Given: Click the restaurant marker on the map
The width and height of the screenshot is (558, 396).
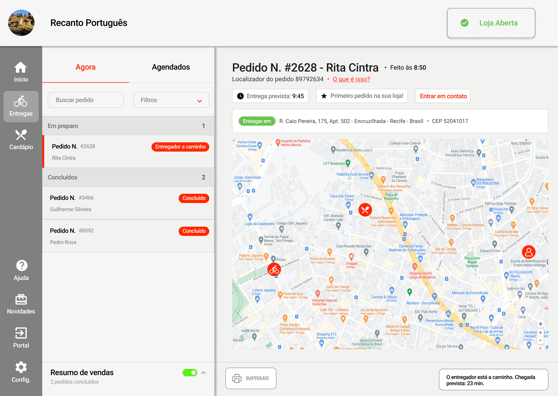Looking at the screenshot, I should 365,210.
